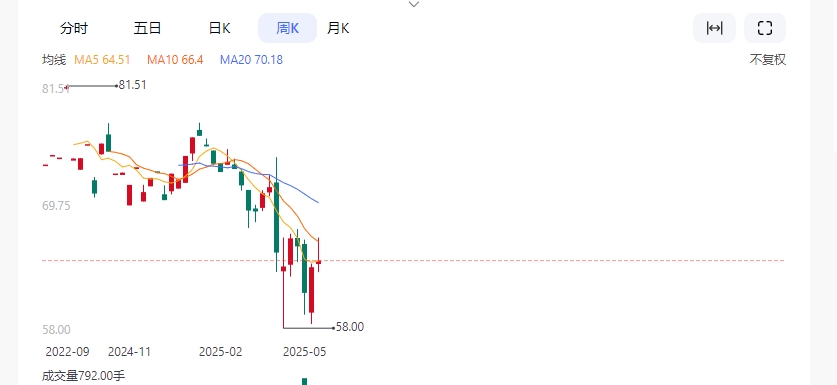The width and height of the screenshot is (837, 385).
Task: Select the 周K chart tab
Action: click(x=287, y=28)
